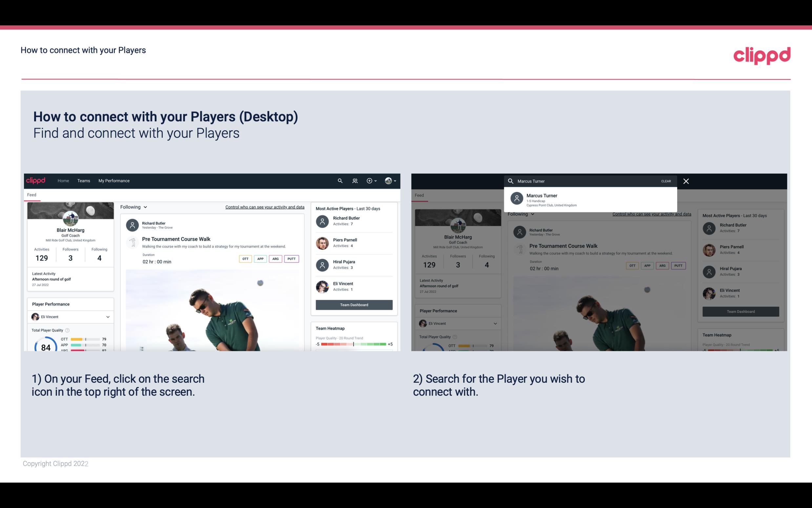Expand the Eli Vincent player selector
812x508 pixels.
coord(108,316)
